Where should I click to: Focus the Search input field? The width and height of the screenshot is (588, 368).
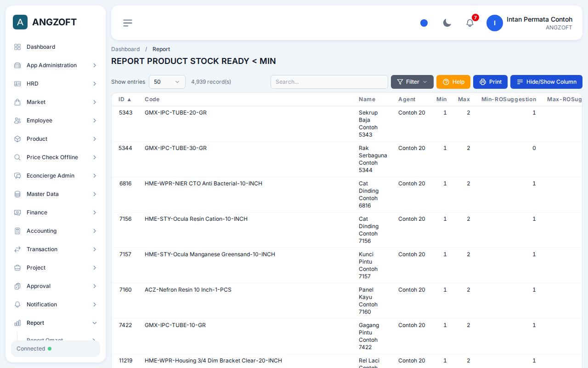point(329,82)
